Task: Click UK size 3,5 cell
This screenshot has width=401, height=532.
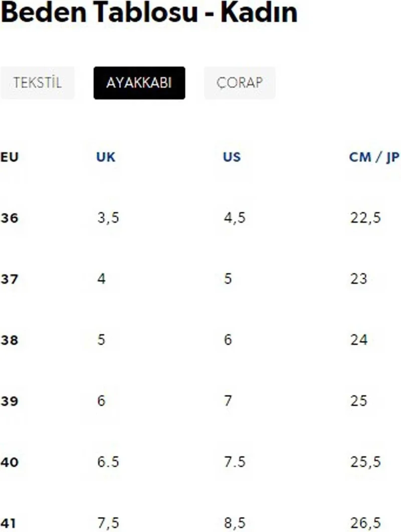Action: tap(108, 218)
